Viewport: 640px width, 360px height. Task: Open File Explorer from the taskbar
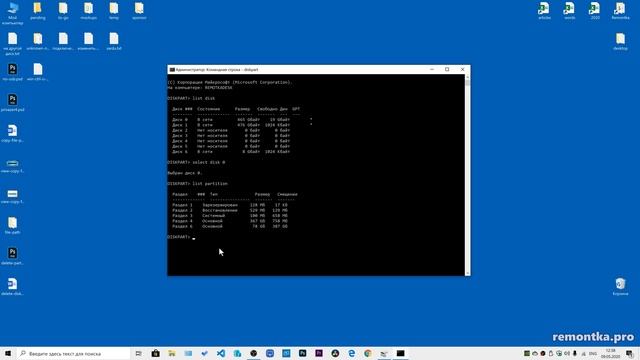point(172,353)
